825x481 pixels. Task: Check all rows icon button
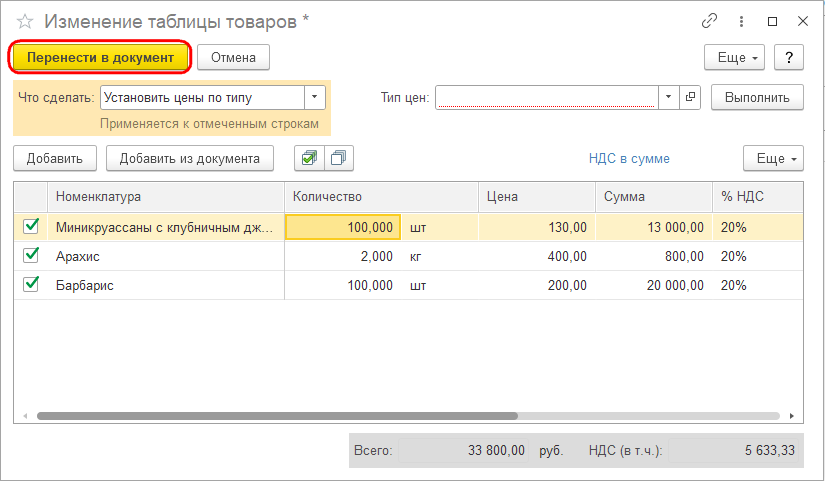point(309,158)
